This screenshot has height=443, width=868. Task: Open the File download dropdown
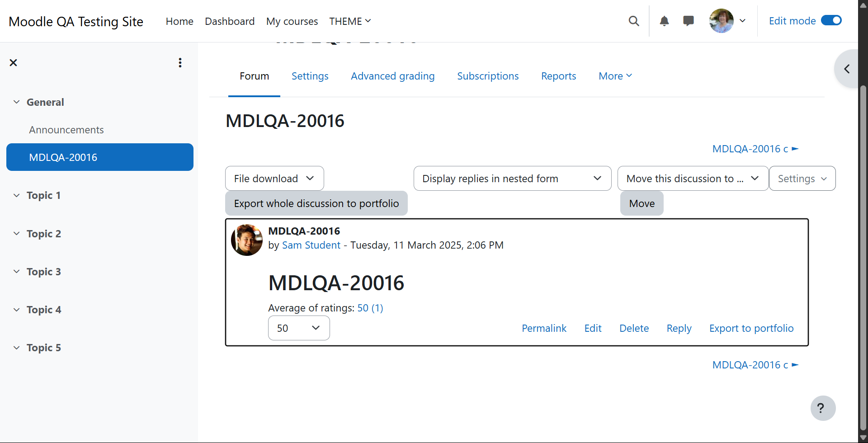[x=274, y=179]
